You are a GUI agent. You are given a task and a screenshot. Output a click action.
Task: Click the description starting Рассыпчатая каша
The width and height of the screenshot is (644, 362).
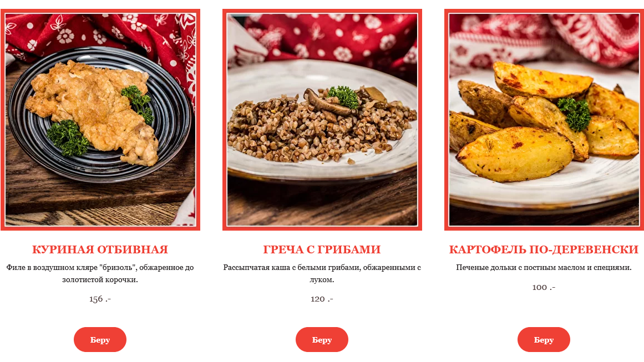pyautogui.click(x=322, y=273)
